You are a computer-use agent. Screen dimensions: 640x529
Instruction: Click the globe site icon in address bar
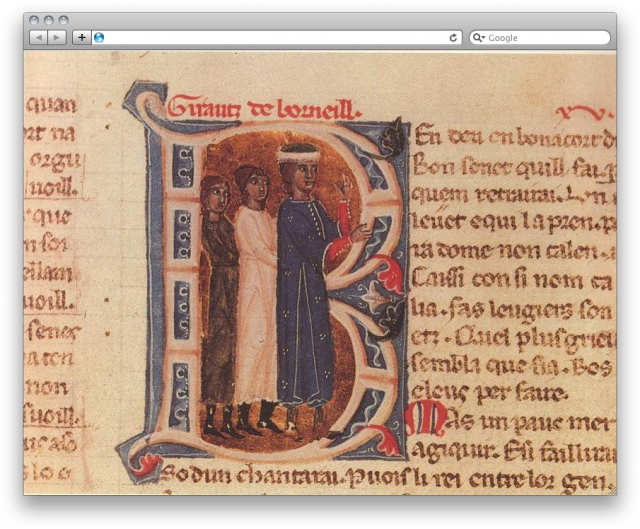(99, 37)
